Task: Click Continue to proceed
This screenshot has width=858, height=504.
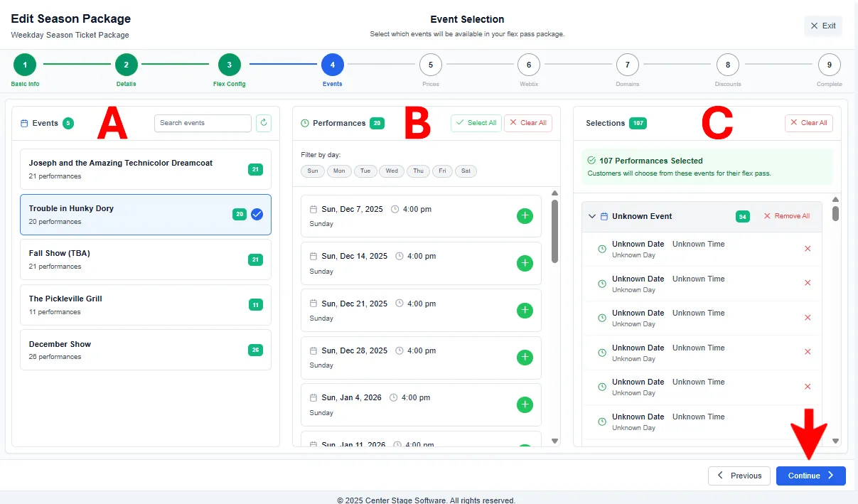Action: (811, 476)
